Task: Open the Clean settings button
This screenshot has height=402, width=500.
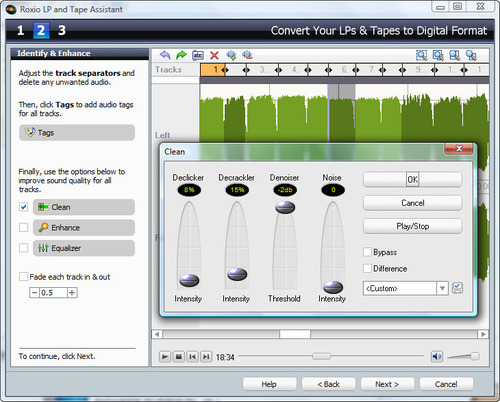Action: [x=84, y=207]
